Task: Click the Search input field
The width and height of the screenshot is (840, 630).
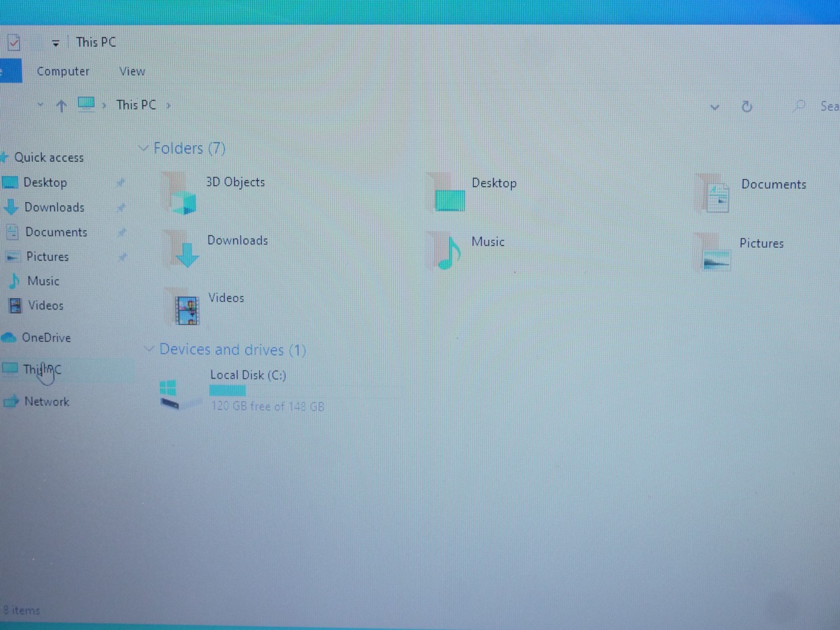Action: (829, 107)
